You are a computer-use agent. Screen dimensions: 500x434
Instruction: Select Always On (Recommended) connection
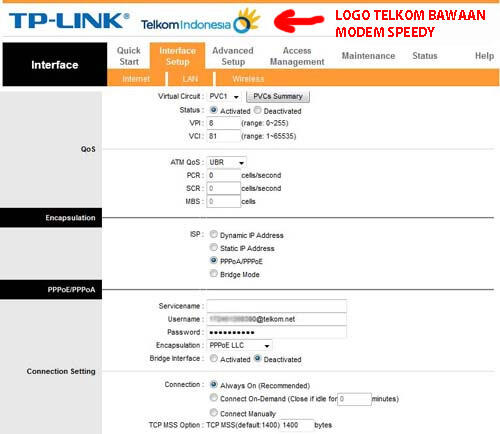[214, 385]
